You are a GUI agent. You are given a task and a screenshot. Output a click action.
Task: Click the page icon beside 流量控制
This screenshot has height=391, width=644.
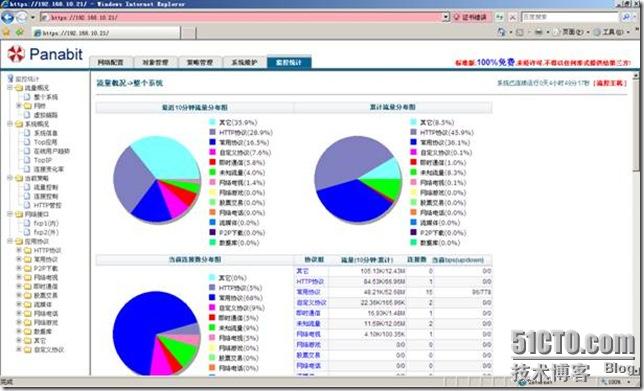point(27,187)
